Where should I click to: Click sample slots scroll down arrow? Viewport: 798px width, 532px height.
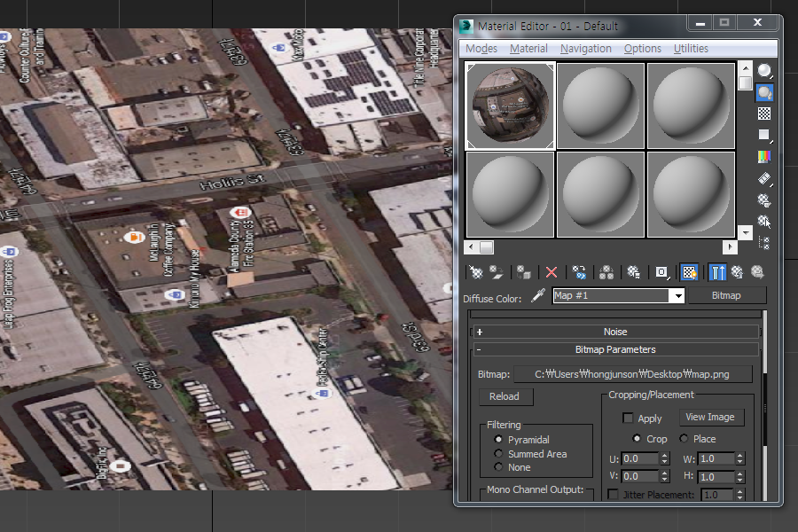coord(745,232)
